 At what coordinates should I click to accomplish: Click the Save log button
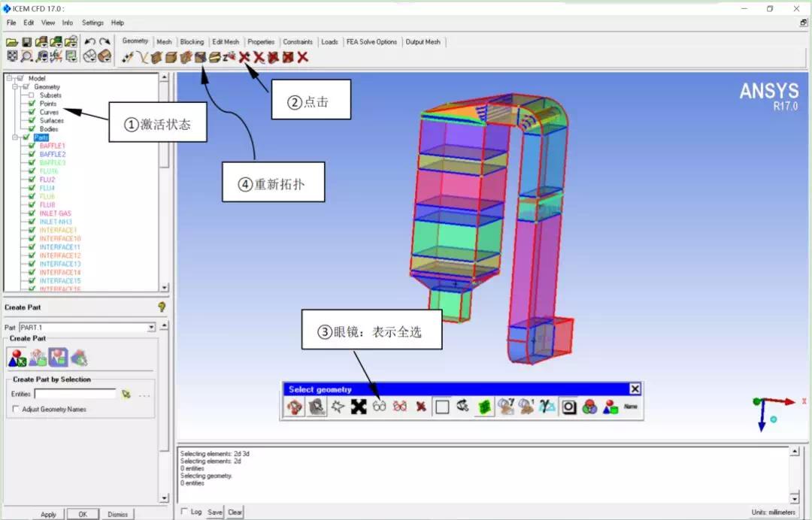215,512
